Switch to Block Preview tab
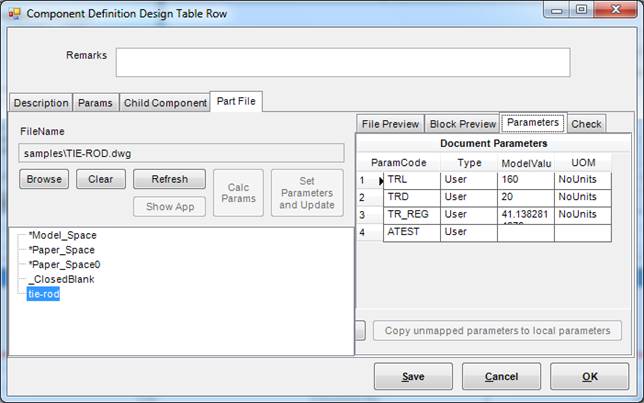This screenshot has height=403, width=644. coord(462,124)
